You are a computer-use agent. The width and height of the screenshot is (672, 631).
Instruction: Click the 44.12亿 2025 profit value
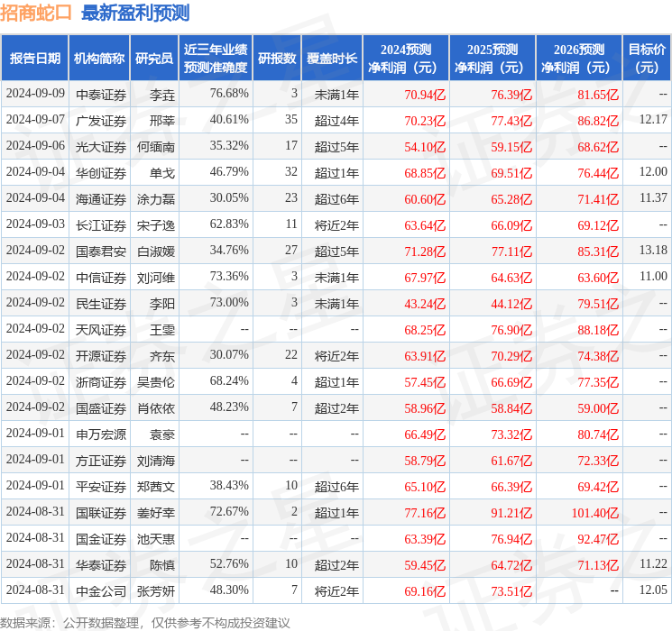(x=511, y=304)
